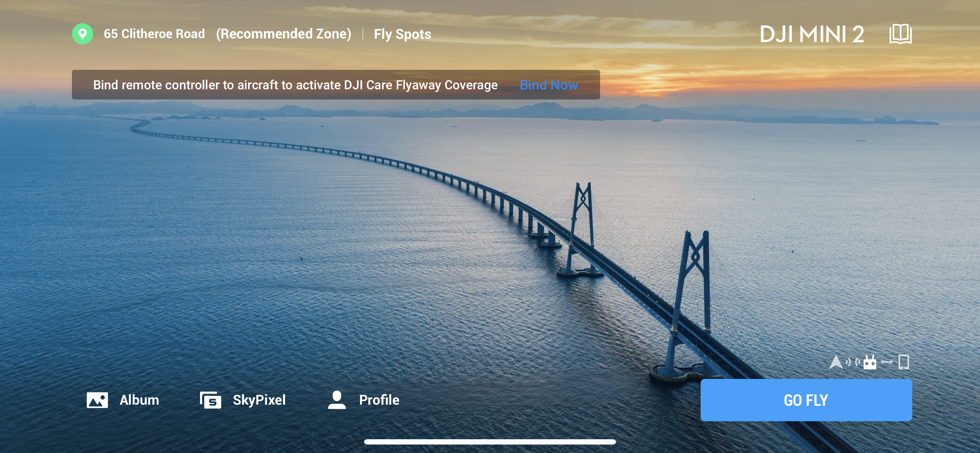Tap the DJI Care Flyaway Coverage banner text
The image size is (980, 453).
[295, 85]
